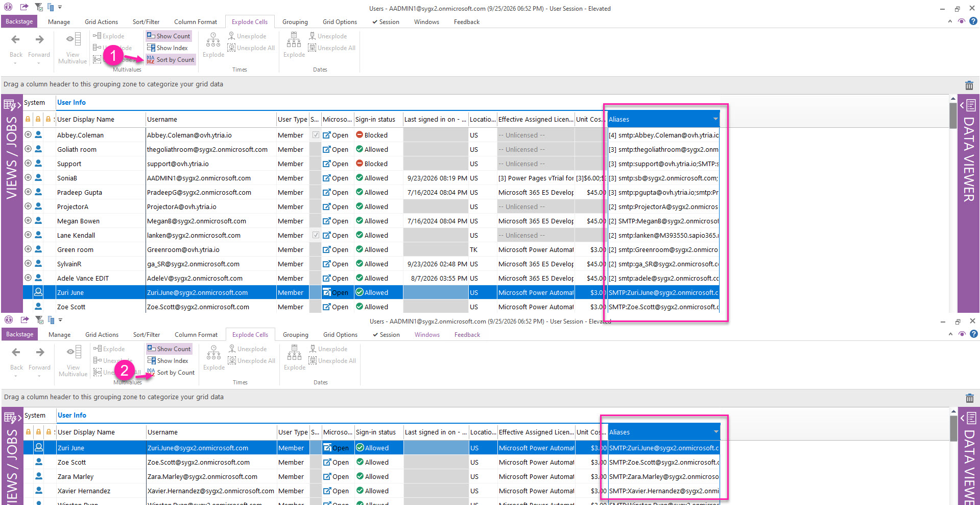This screenshot has width=980, height=505.
Task: Click filter funnel icon in top title bar
Action: click(39, 7)
